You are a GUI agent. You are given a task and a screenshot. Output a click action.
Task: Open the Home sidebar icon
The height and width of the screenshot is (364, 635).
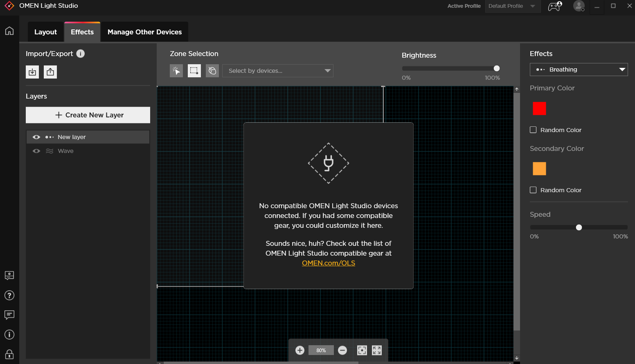[9, 31]
